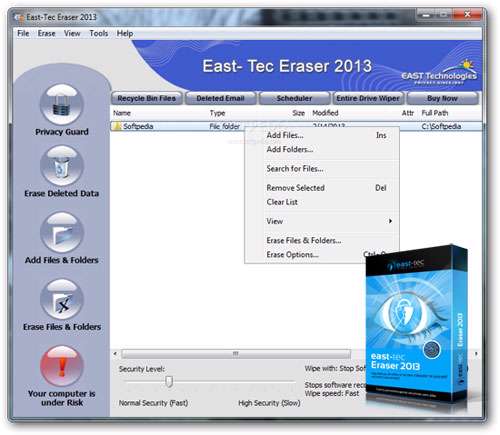Open the View menu in menu bar
The width and height of the screenshot is (500, 435).
[72, 33]
